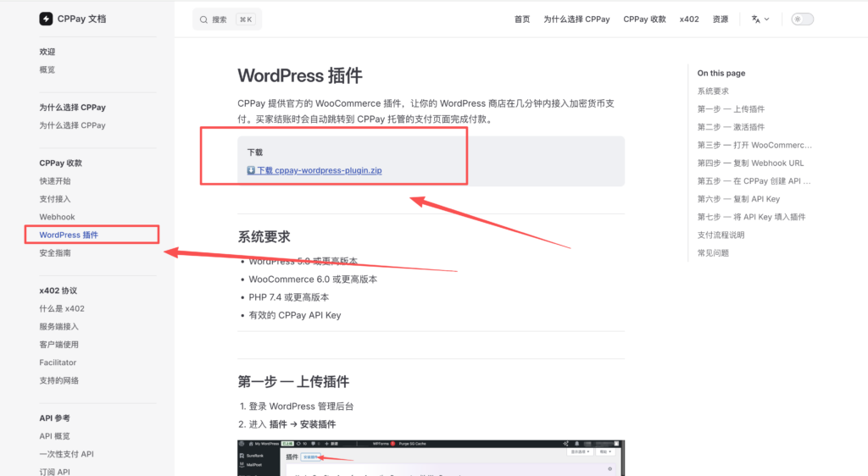Click the search input field

(x=227, y=19)
